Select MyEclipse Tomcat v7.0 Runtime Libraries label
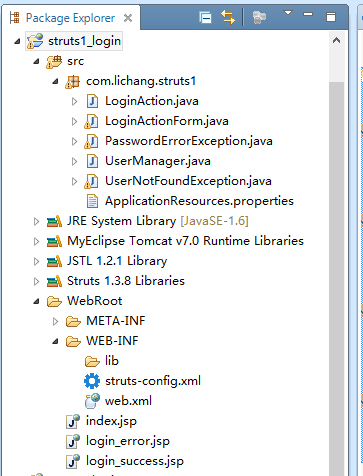 pos(185,241)
